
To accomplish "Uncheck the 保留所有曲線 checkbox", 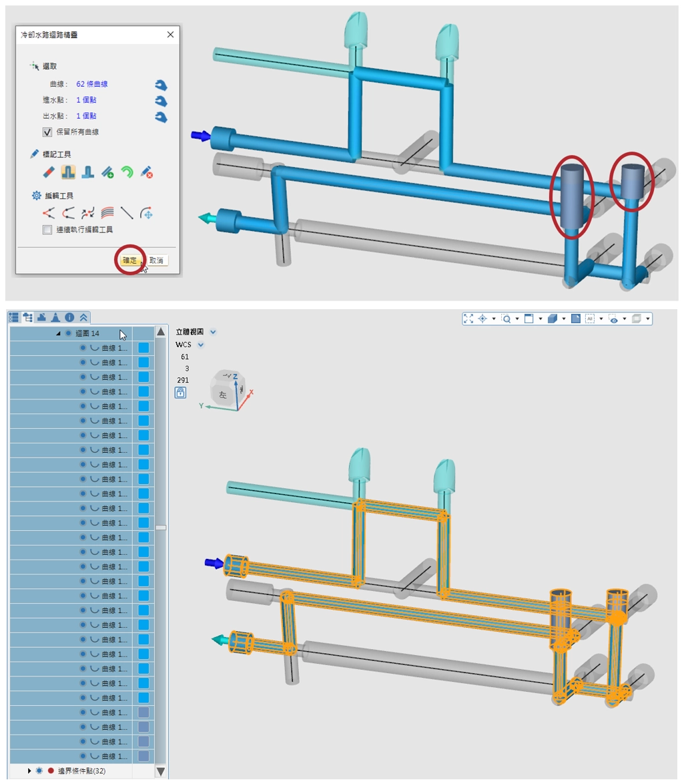I will 47,132.
